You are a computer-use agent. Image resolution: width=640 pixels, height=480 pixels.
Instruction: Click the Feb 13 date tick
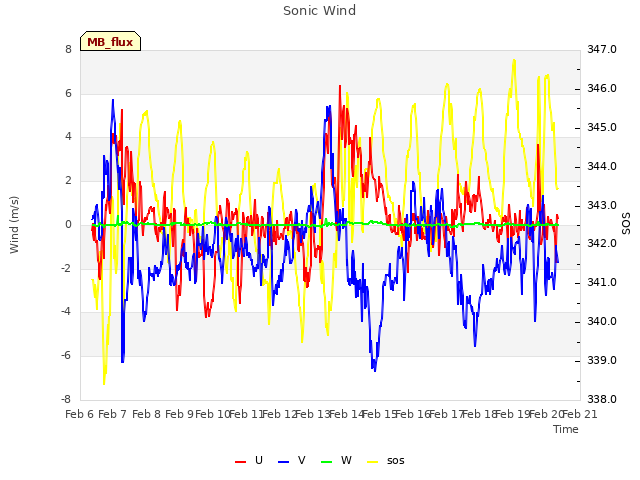click(x=313, y=414)
